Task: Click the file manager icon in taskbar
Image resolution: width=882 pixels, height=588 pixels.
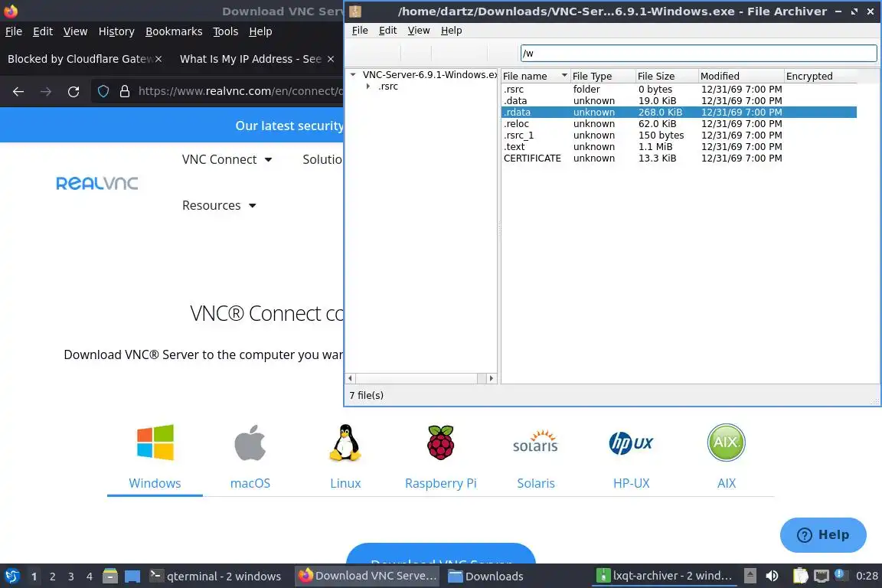Action: 110,577
